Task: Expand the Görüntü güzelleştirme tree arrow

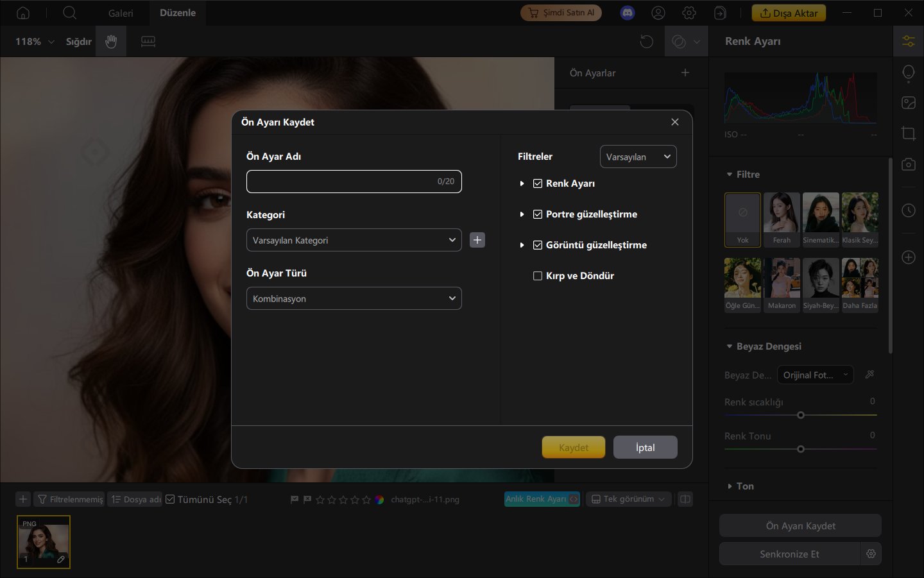Action: [522, 245]
